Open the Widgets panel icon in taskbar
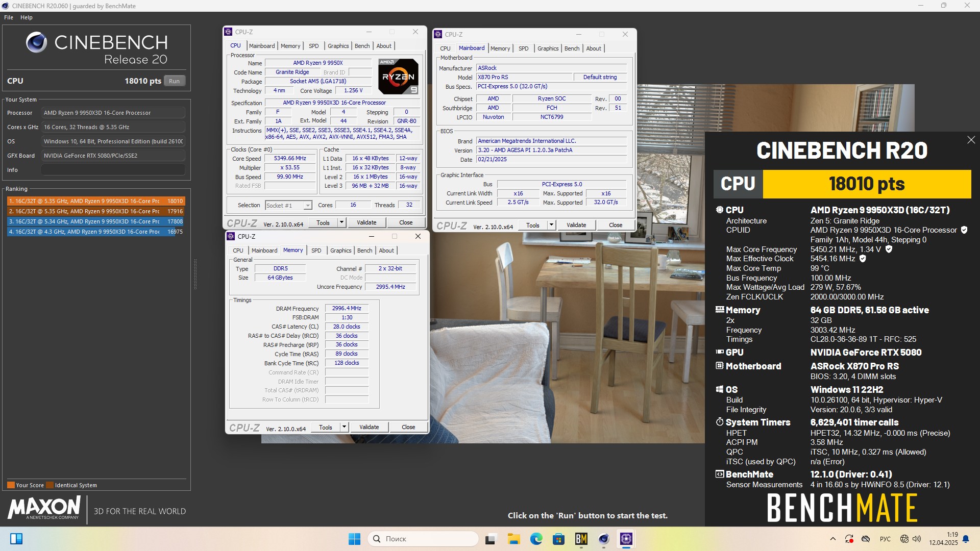Image resolution: width=980 pixels, height=551 pixels. point(16,539)
